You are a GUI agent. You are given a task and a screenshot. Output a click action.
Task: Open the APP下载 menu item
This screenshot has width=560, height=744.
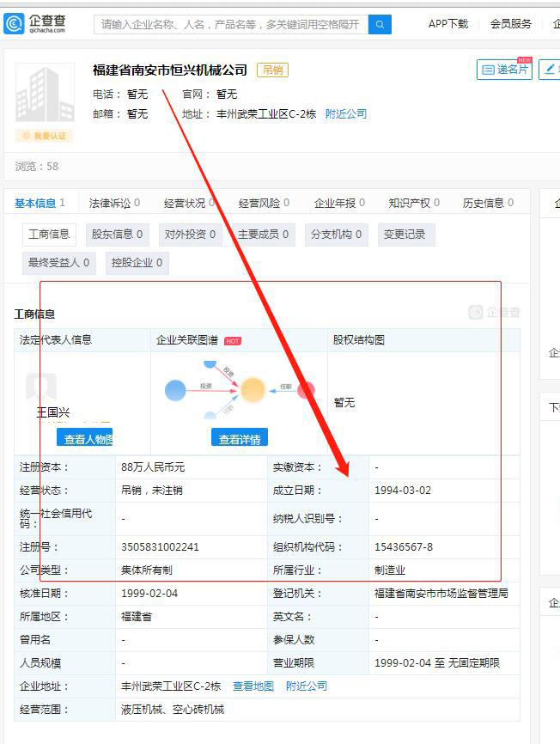[448, 24]
